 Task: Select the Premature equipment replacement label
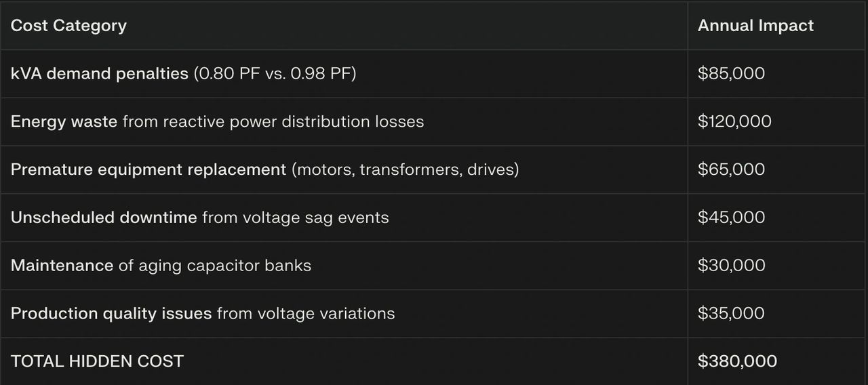click(149, 169)
